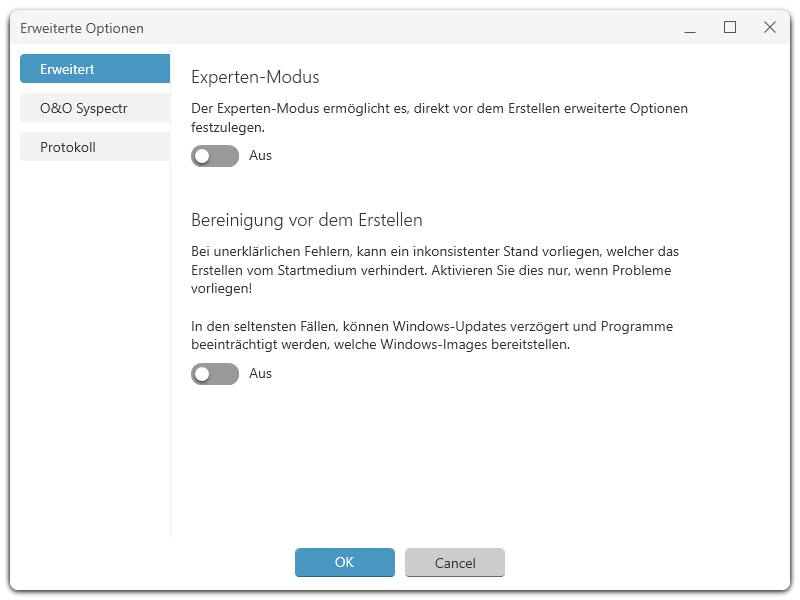Select the Erweitert sidebar tab

95,69
